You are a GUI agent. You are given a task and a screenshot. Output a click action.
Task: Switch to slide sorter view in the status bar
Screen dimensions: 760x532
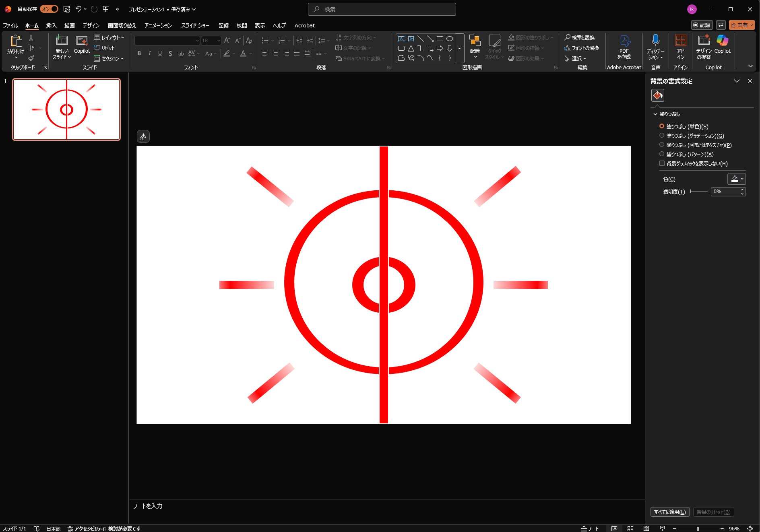630,528
